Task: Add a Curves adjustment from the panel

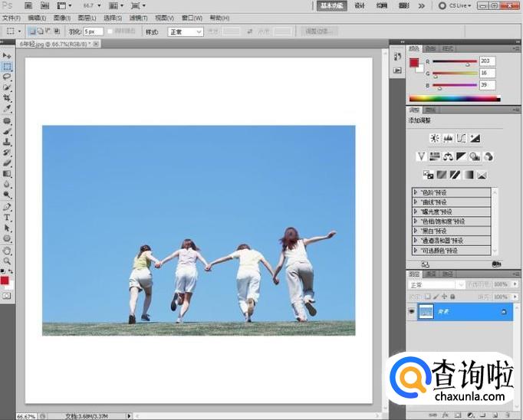Action: coord(462,138)
